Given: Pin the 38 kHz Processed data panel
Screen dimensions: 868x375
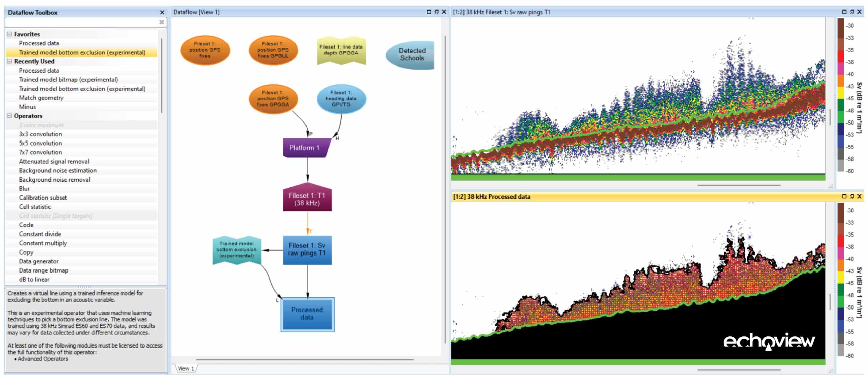Looking at the screenshot, I should pyautogui.click(x=852, y=196).
